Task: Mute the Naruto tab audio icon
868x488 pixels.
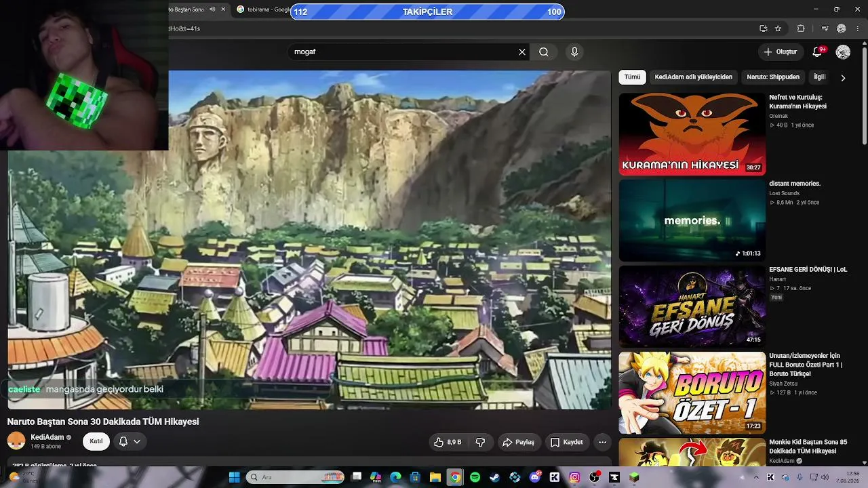Action: pos(212,9)
